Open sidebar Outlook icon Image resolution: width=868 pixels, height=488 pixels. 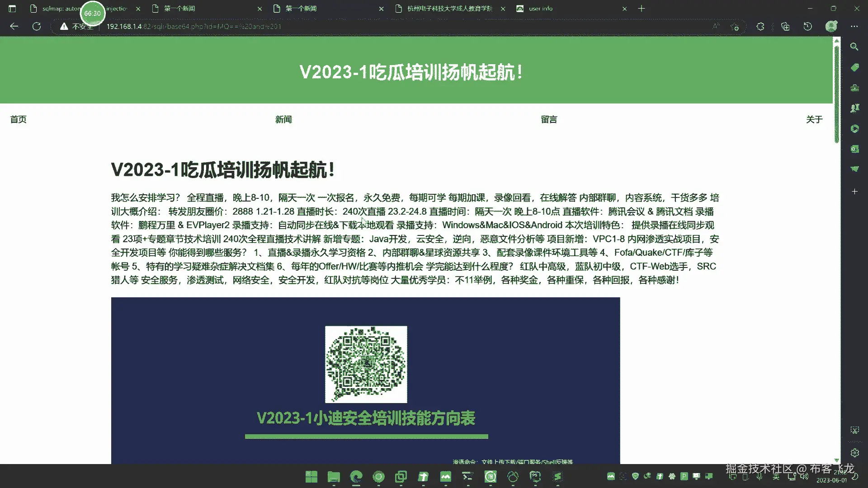coord(854,149)
